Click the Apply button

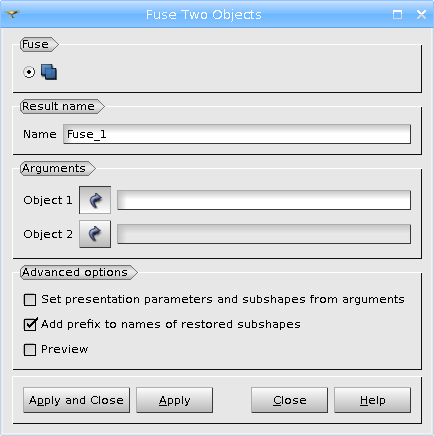[174, 400]
